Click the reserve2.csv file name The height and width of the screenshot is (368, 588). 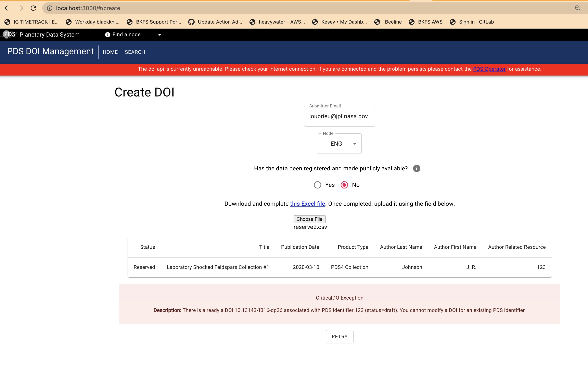[310, 227]
